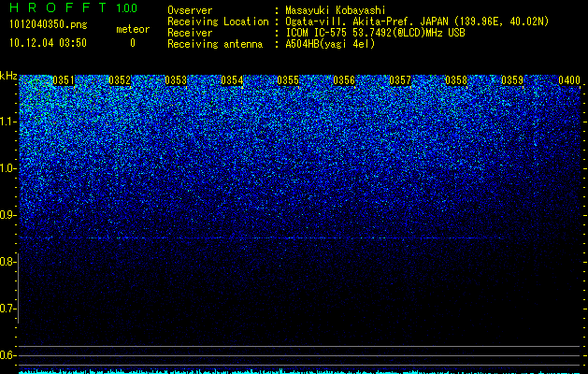
Task: Click the 0358 time marker
Action: (x=456, y=80)
